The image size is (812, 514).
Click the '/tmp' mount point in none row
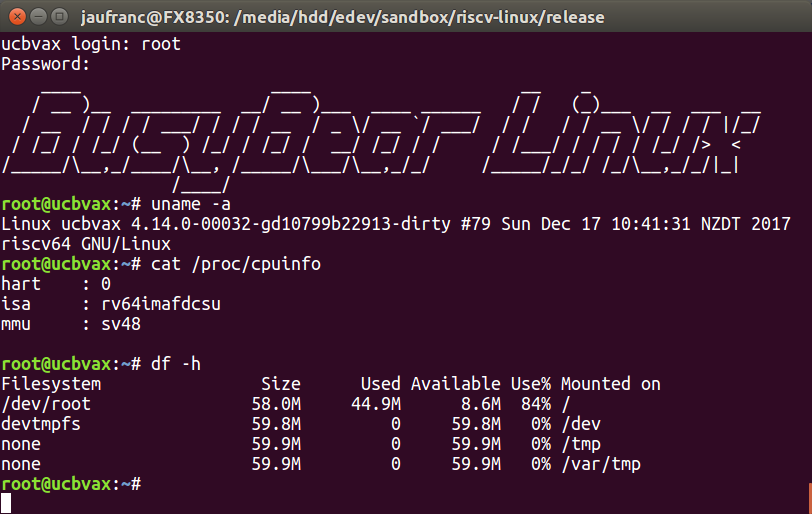tap(581, 444)
